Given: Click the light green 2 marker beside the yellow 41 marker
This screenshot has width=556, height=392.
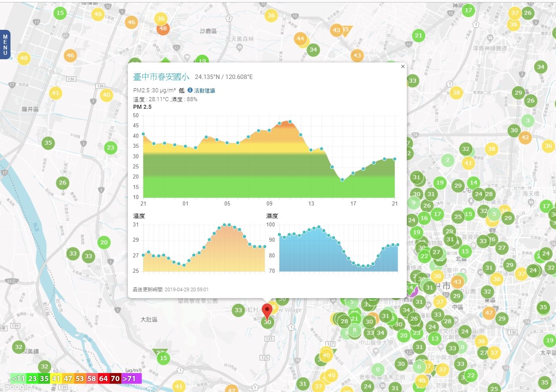Looking at the screenshot, I should tap(448, 160).
